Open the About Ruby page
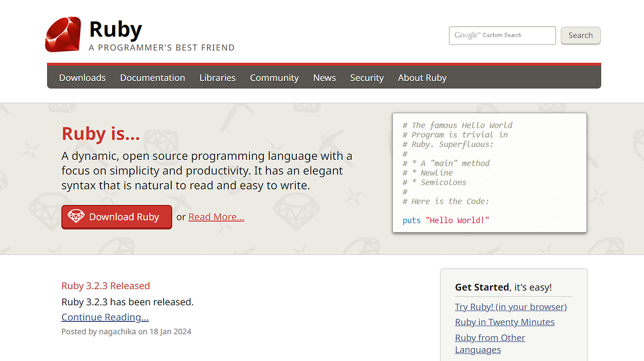This screenshot has height=361, width=644. (x=422, y=78)
